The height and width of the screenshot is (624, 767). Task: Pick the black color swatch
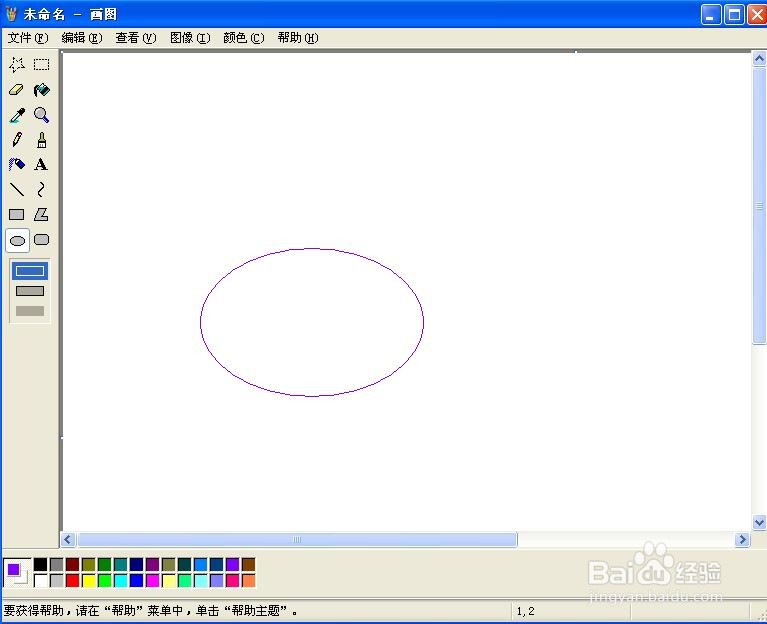click(x=41, y=564)
